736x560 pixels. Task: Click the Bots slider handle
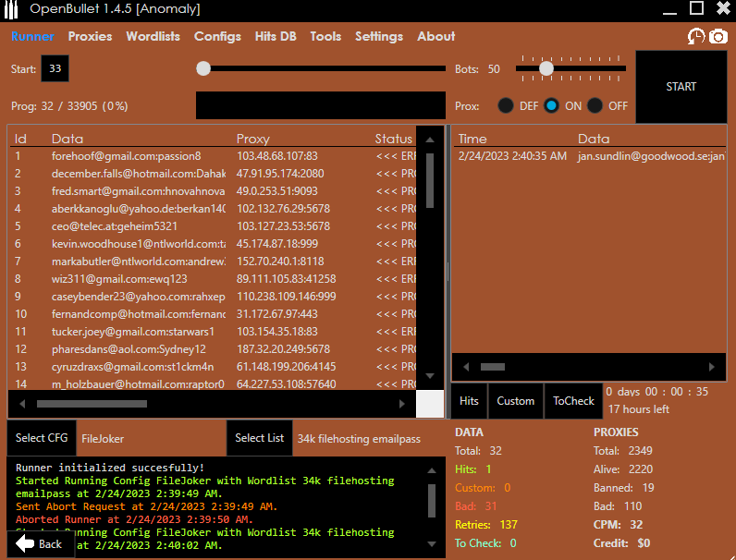coord(546,68)
